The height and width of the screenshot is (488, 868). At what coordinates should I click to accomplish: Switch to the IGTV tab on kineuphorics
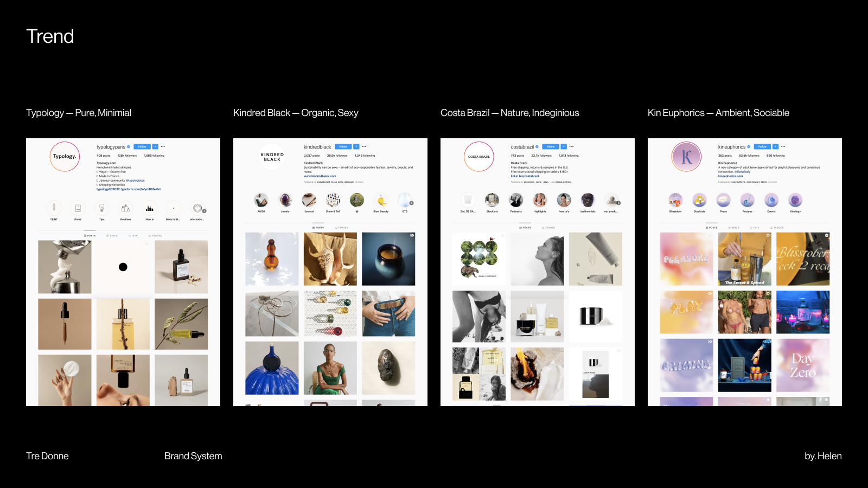(755, 228)
